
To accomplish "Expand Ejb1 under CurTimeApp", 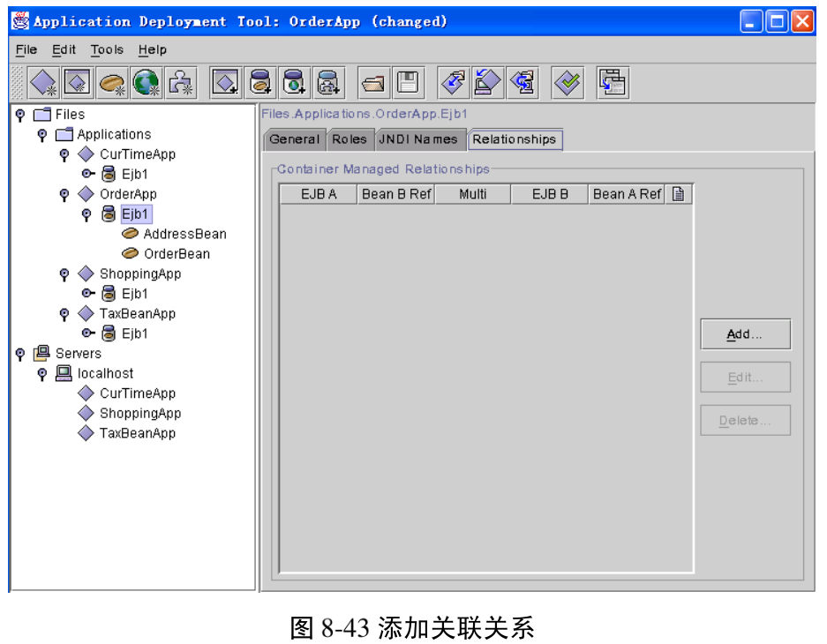I will coord(88,173).
